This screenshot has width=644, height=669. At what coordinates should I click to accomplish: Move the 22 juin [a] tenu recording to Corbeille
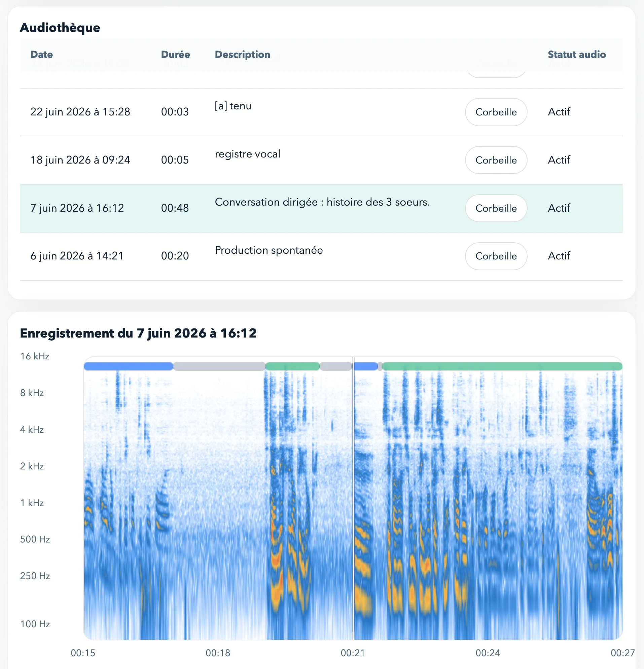click(496, 112)
